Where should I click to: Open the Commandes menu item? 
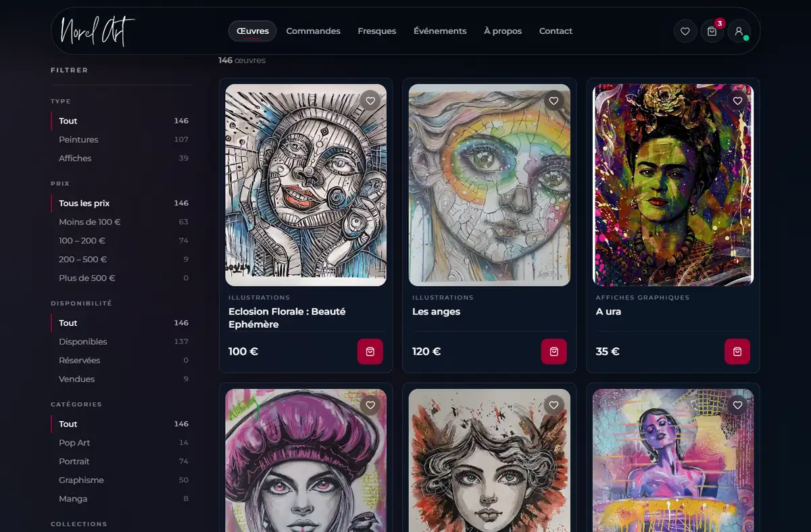tap(313, 31)
